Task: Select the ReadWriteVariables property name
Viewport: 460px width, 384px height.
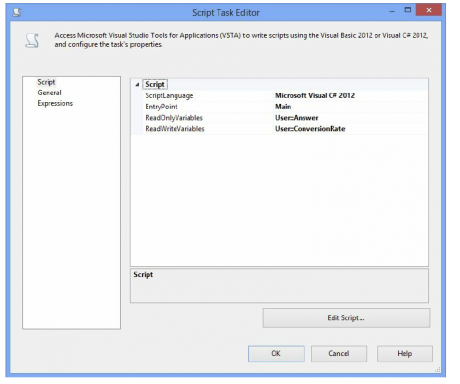Action: [x=175, y=129]
